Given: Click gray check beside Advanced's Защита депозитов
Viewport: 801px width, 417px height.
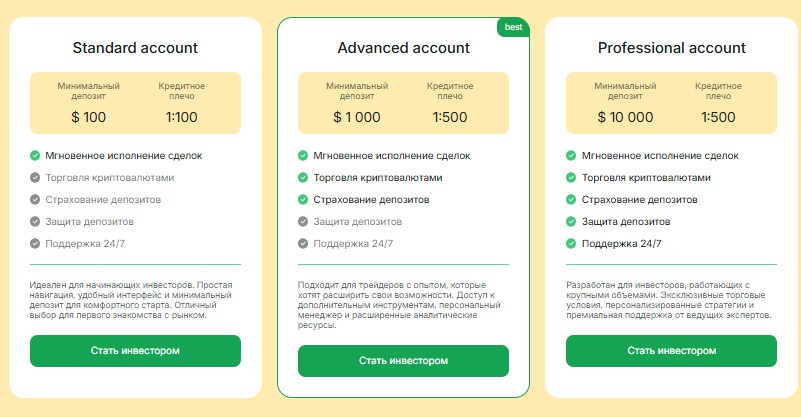Looking at the screenshot, I should 303,221.
